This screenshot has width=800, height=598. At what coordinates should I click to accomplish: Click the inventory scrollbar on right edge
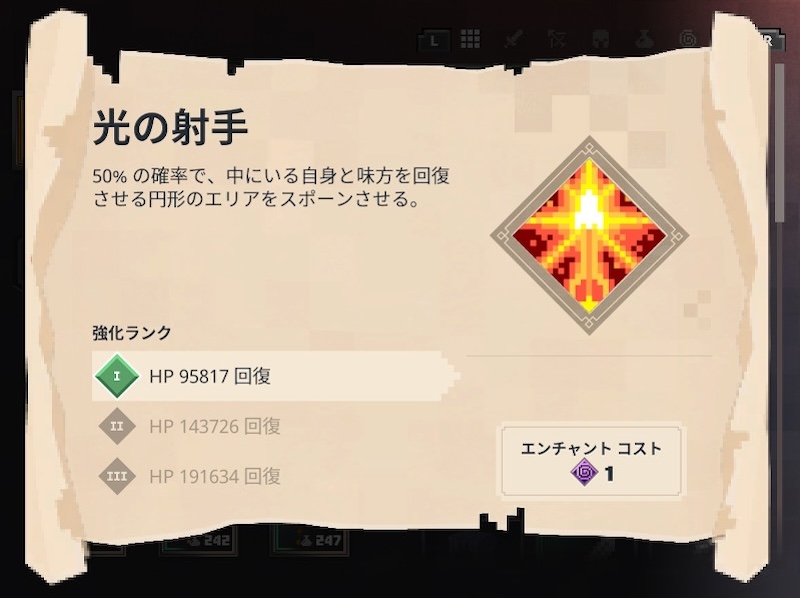[x=780, y=143]
